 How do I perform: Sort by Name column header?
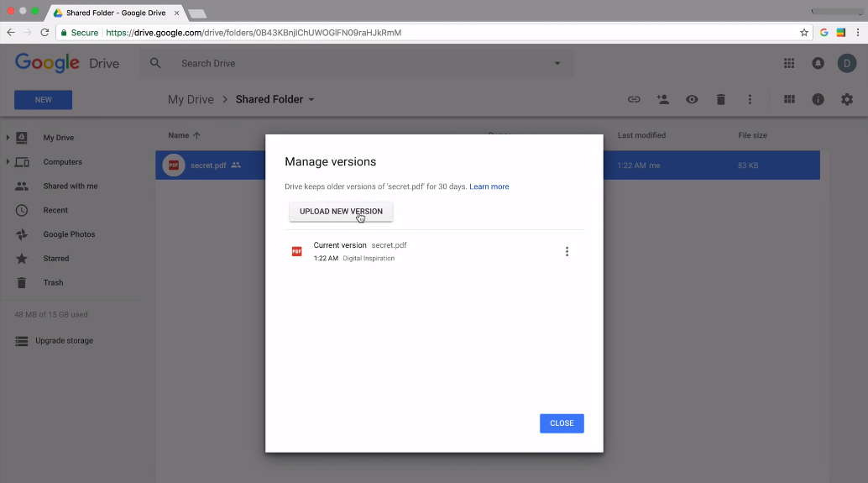[x=178, y=135]
